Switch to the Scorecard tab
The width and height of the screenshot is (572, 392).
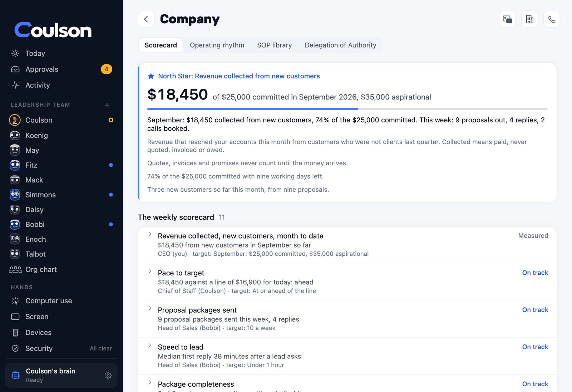pos(161,45)
